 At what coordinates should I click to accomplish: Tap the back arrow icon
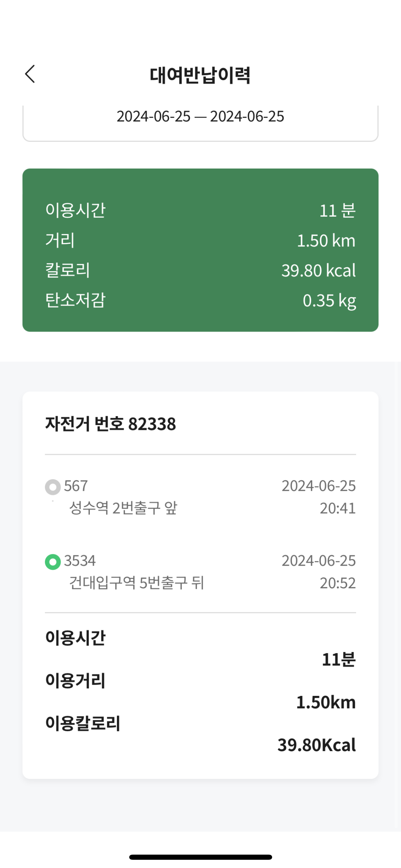point(30,74)
